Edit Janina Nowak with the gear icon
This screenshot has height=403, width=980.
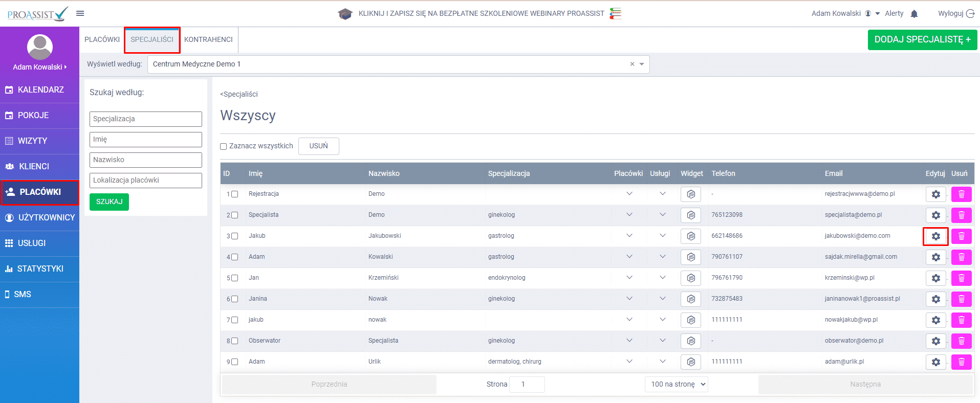pyautogui.click(x=936, y=299)
